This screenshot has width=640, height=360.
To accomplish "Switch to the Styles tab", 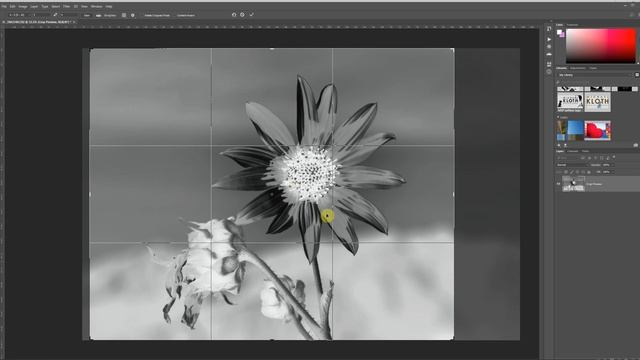I will tap(593, 68).
